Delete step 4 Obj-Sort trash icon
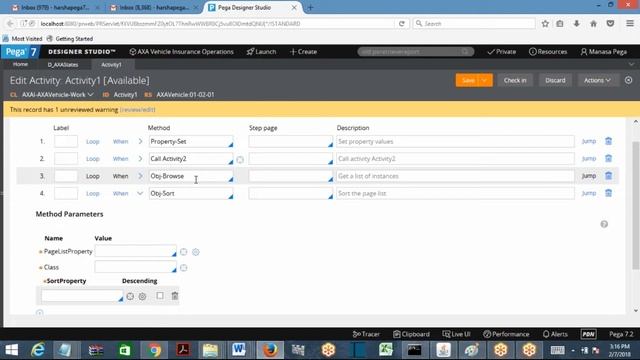This screenshot has width=640, height=360. 608,193
